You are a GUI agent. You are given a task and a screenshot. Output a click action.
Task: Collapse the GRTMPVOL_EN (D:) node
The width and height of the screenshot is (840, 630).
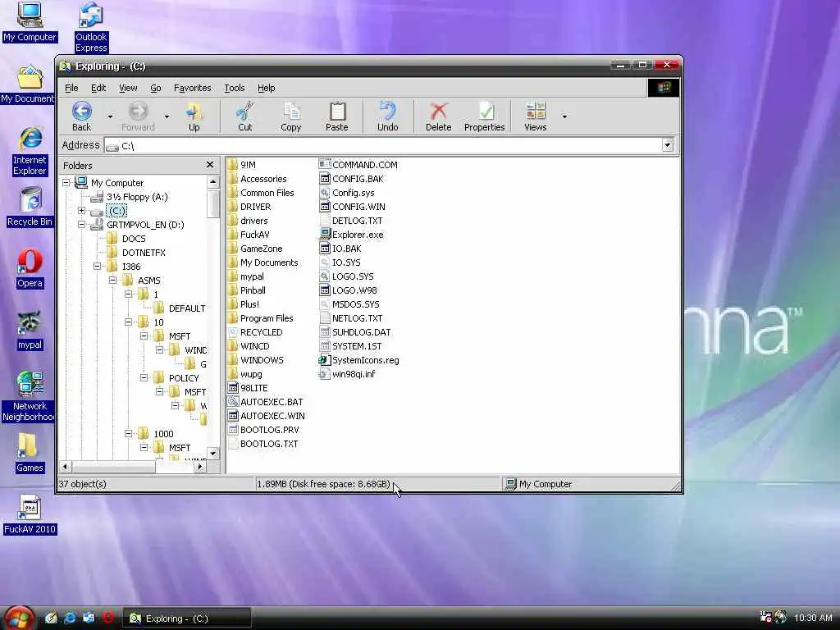[x=81, y=225]
